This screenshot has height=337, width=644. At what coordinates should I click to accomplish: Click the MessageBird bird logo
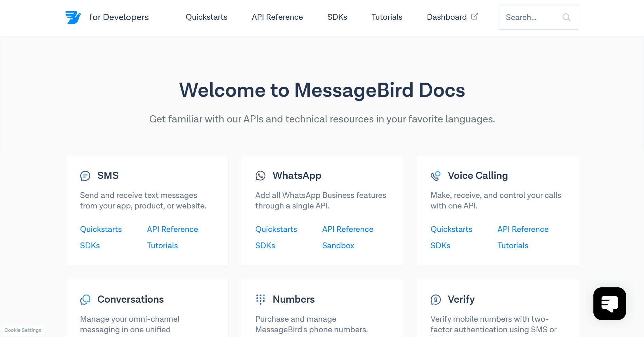point(73,17)
